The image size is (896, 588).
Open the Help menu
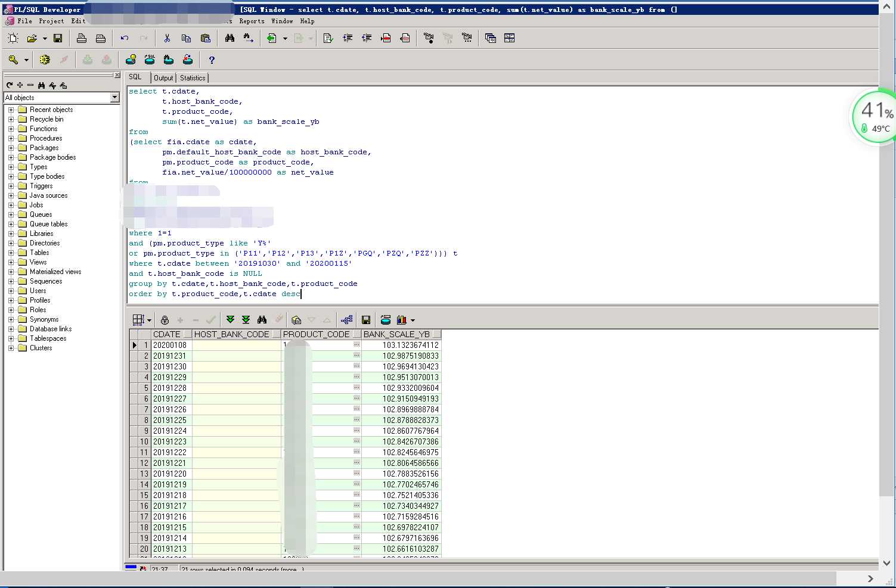307,21
